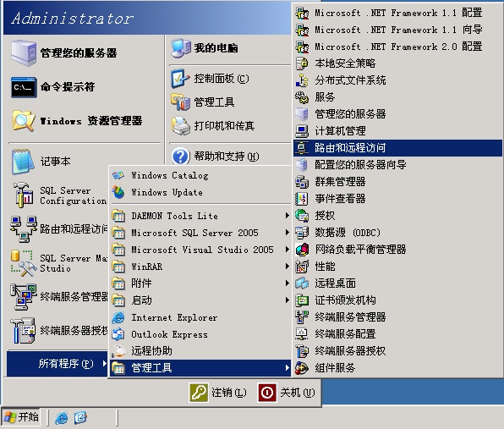Click the 远程桌面 icon
The height and width of the screenshot is (429, 504).
pyautogui.click(x=302, y=283)
